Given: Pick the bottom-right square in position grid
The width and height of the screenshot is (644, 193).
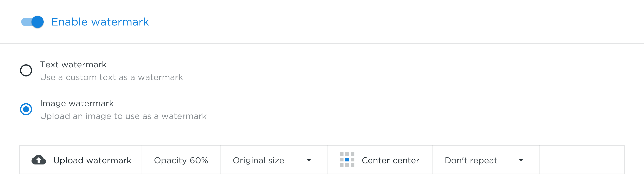Looking at the screenshot, I should (x=353, y=165).
